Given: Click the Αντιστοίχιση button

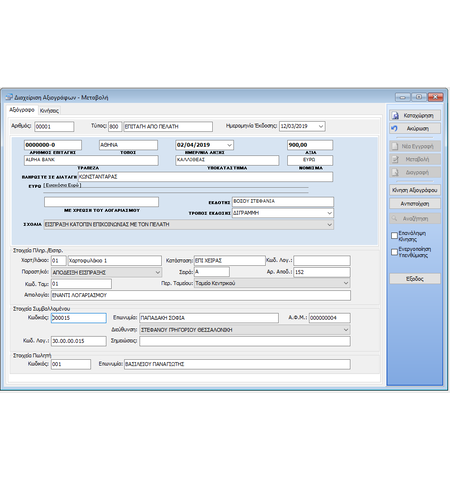Looking at the screenshot, I should tap(415, 203).
